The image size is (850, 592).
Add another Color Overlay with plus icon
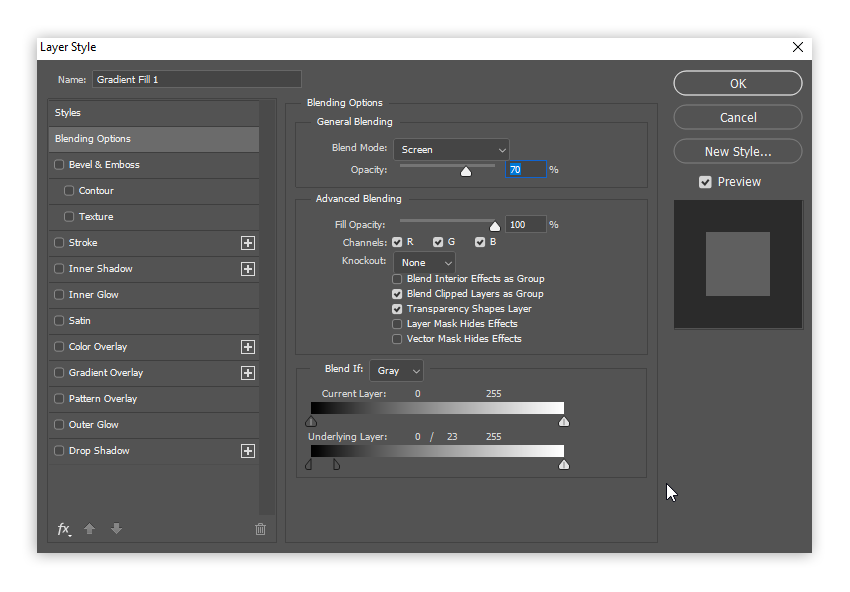(x=248, y=347)
